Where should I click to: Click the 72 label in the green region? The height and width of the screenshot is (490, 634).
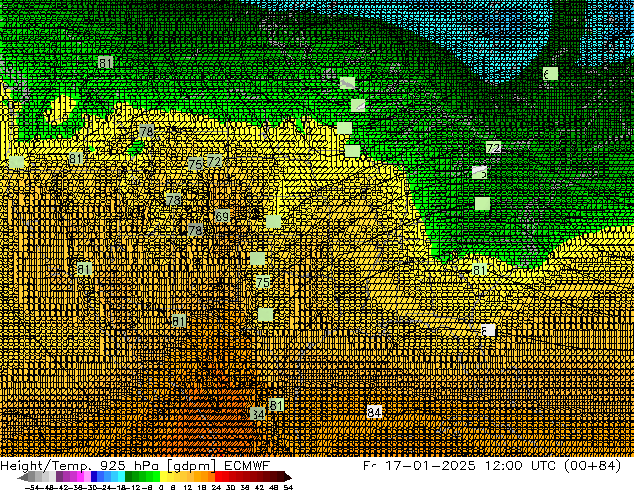[x=493, y=148]
